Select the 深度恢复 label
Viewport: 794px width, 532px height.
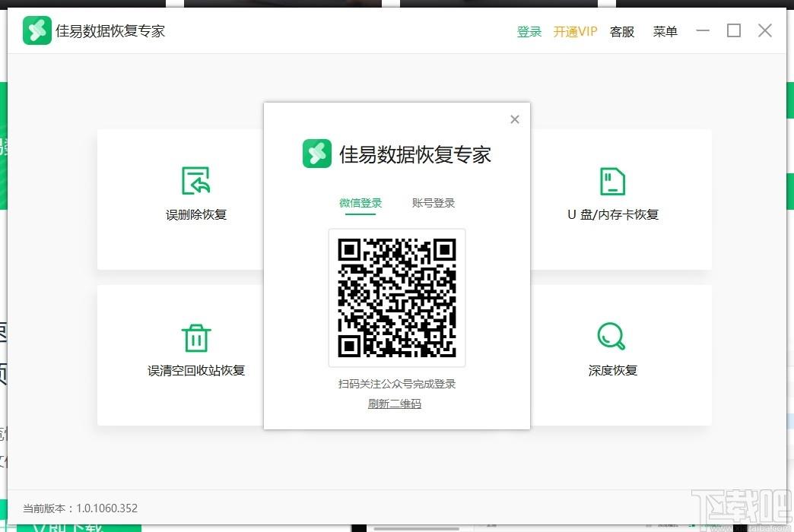613,371
